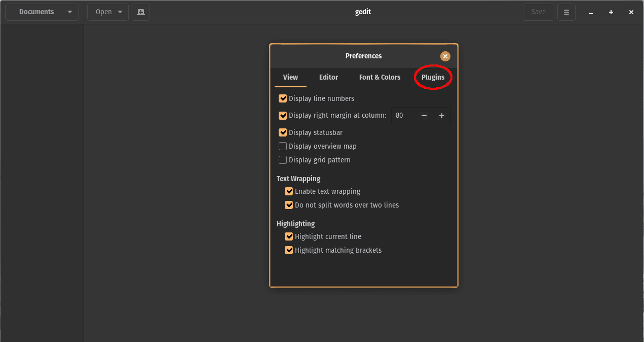Toggle Do not split words over two lines
644x342 pixels.
[289, 205]
